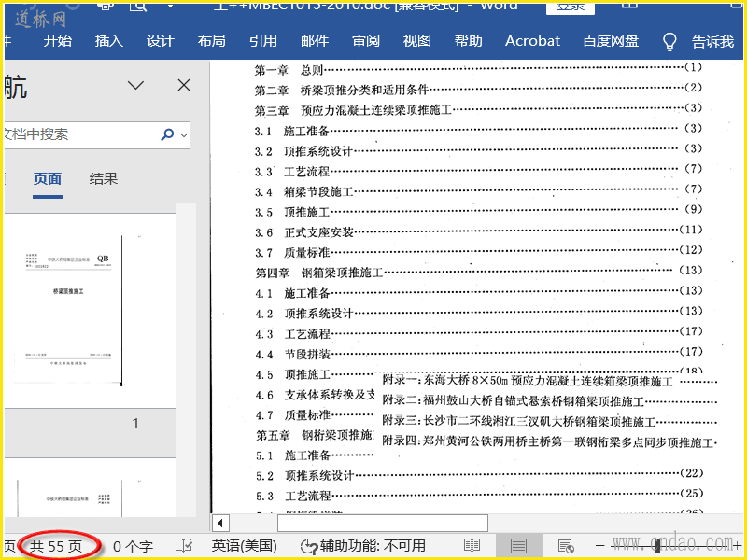Viewport: 747px width, 560px height.
Task: Open the 插入 ribbon tab
Action: click(x=109, y=41)
